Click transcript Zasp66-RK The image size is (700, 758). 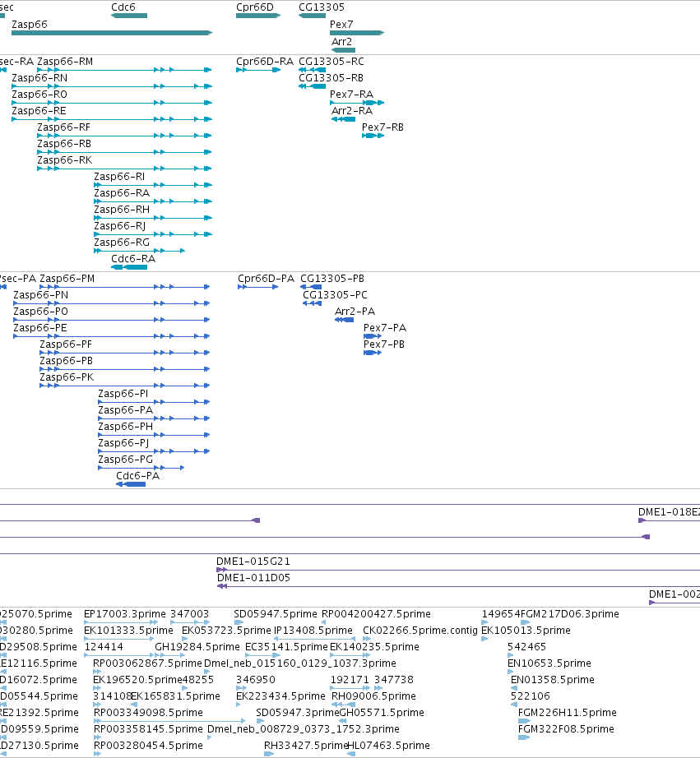coord(124,169)
